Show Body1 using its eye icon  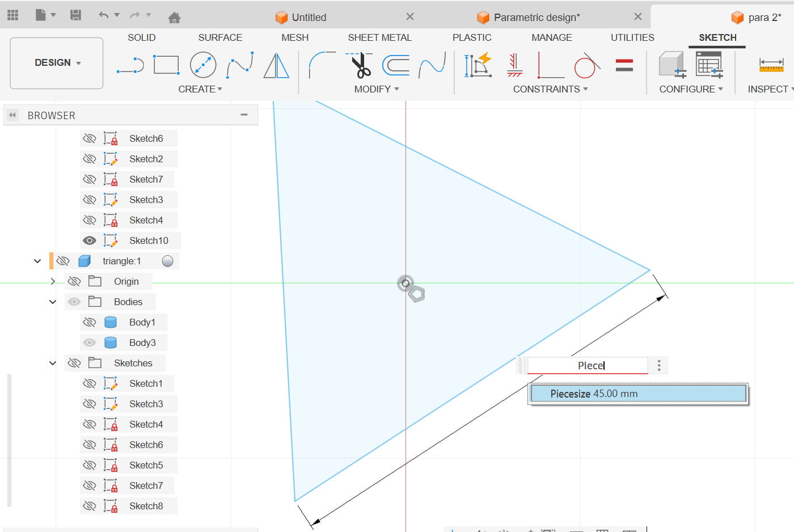[x=89, y=322]
